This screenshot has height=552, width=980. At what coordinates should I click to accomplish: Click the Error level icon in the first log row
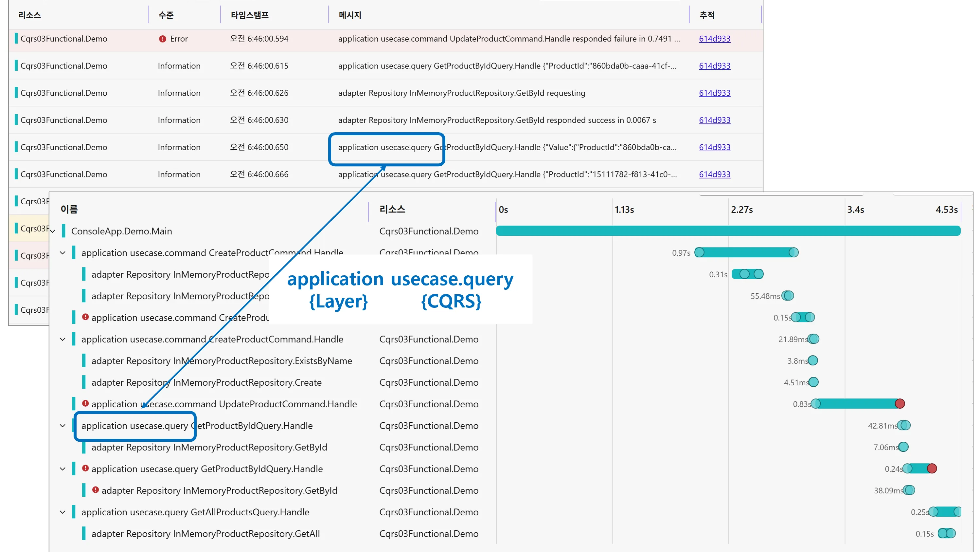coord(163,38)
